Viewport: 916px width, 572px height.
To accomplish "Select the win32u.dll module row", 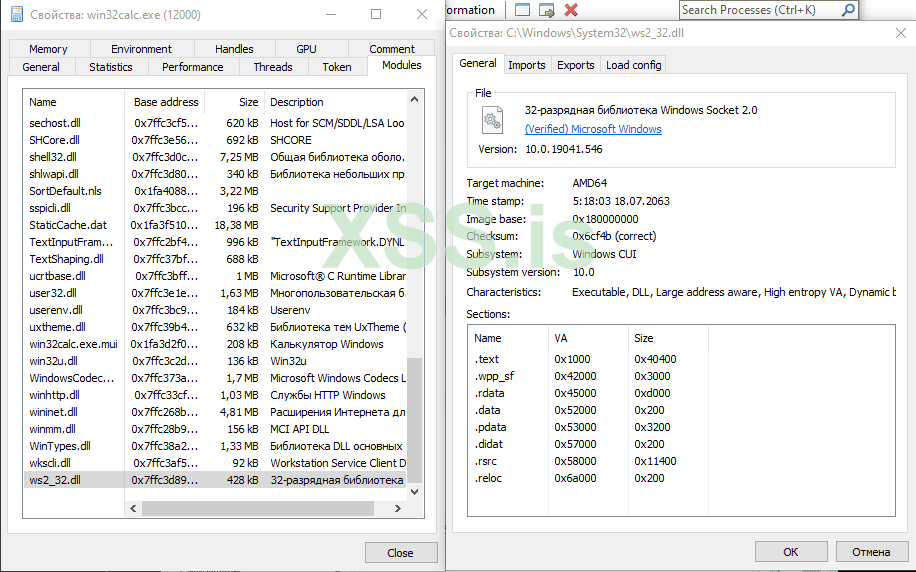I will click(x=217, y=360).
